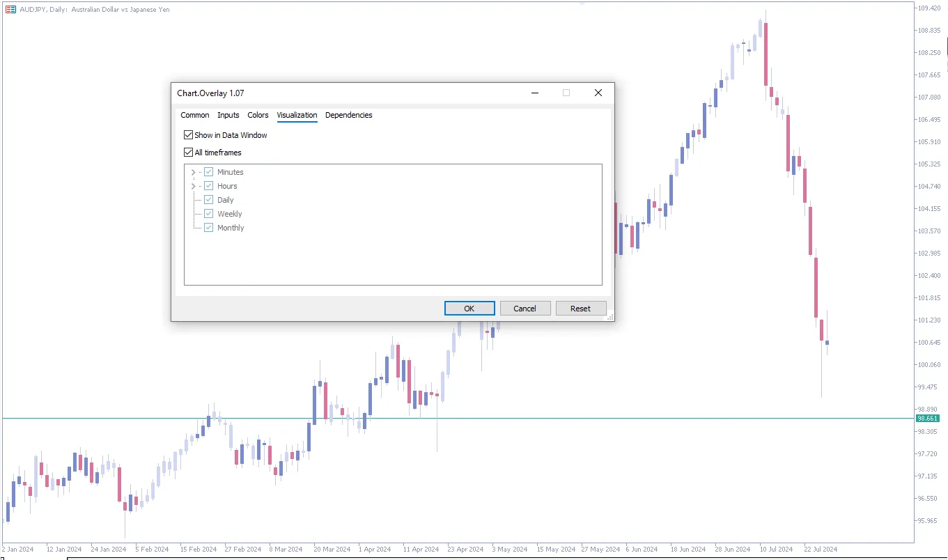
Task: Confirm settings with the OK button
Action: [x=469, y=308]
